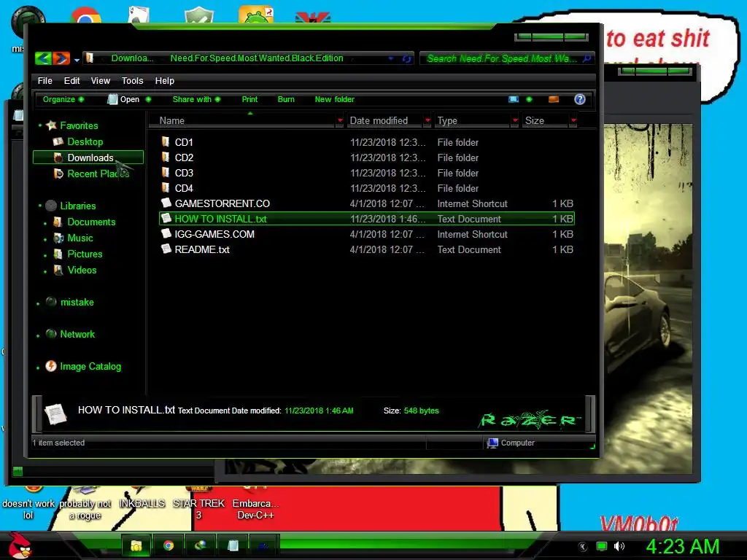Open the Documents library
The image size is (747, 560).
click(x=91, y=222)
